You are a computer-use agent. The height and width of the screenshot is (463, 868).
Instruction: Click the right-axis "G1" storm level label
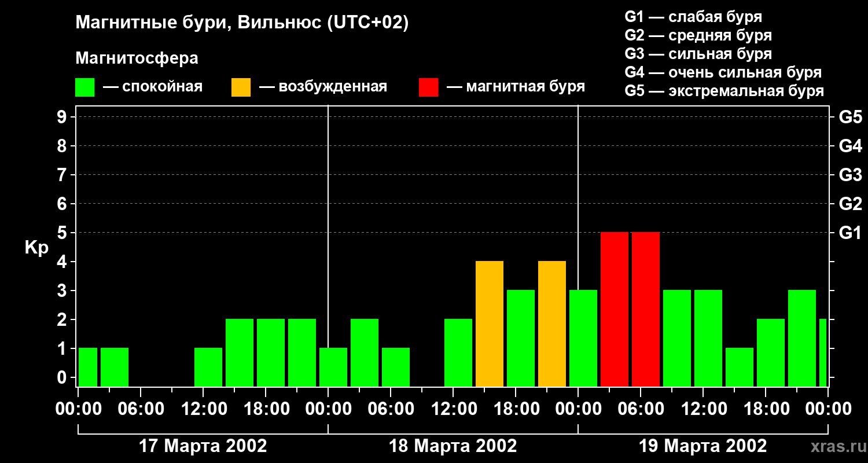(x=850, y=233)
